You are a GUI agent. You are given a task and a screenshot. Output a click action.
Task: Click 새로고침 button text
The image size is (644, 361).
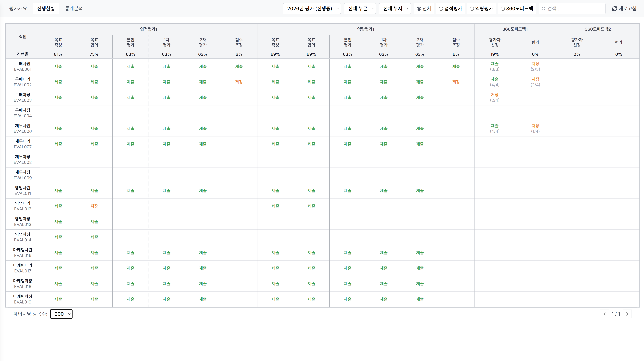point(627,8)
